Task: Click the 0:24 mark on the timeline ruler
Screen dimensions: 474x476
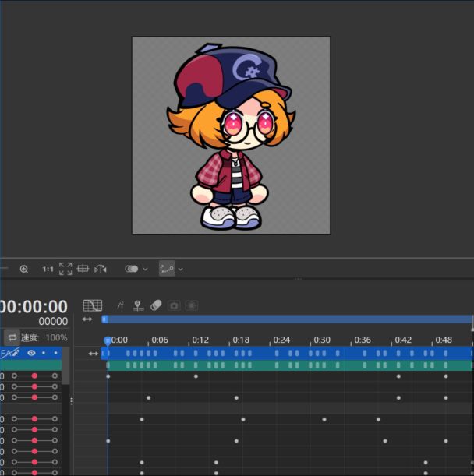Action: pos(281,340)
